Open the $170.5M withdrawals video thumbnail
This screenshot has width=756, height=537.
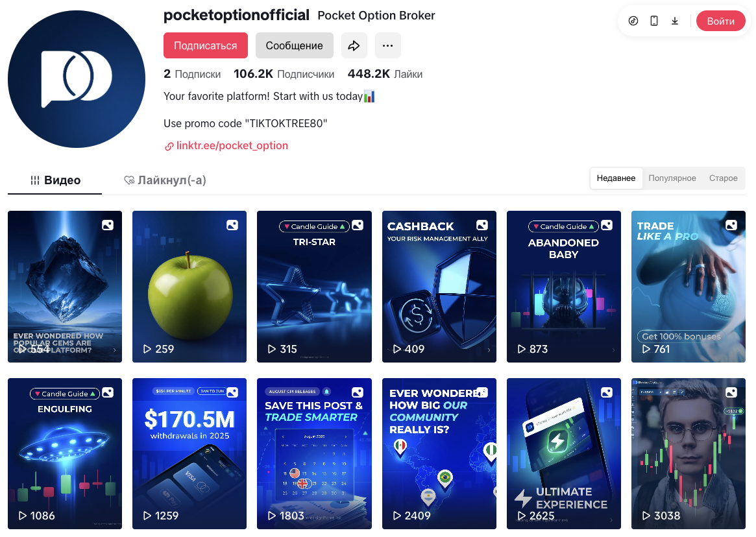pos(189,453)
